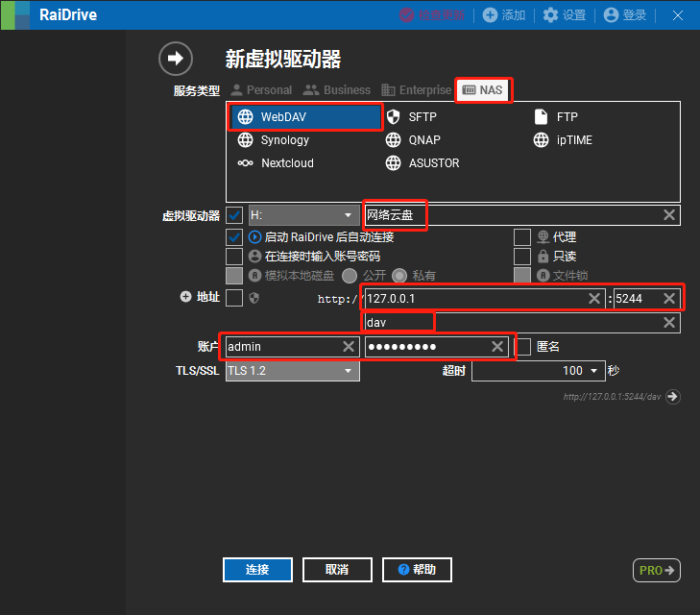700x615 pixels.
Task: Toggle the 虚拟驱动器 drive letter checkbox
Action: pos(234,215)
